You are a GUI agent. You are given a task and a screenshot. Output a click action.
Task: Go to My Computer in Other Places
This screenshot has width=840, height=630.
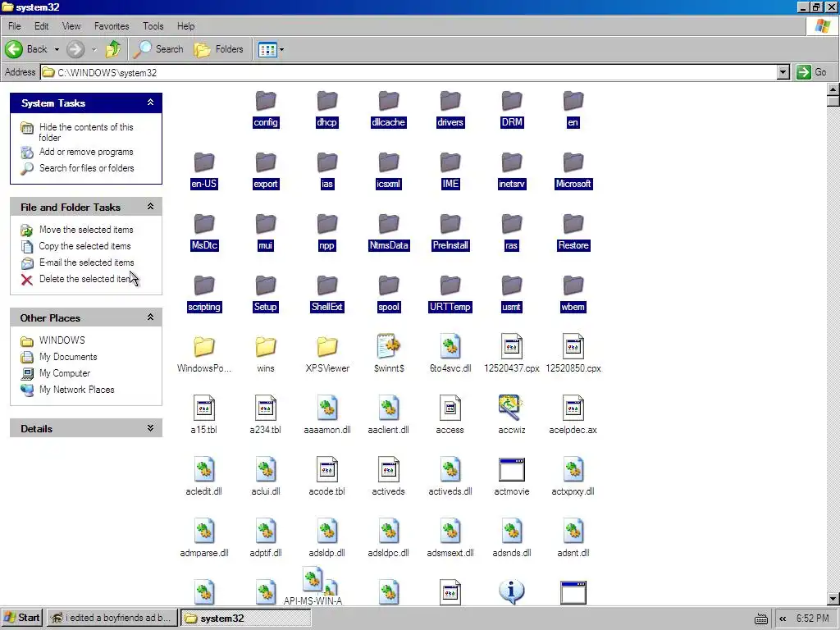pyautogui.click(x=64, y=373)
